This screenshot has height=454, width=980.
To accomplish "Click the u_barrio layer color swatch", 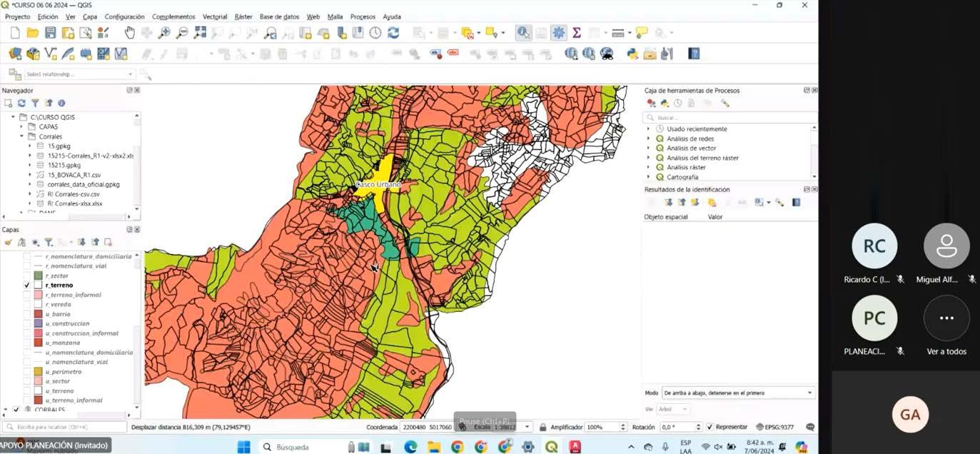I will click(38, 314).
